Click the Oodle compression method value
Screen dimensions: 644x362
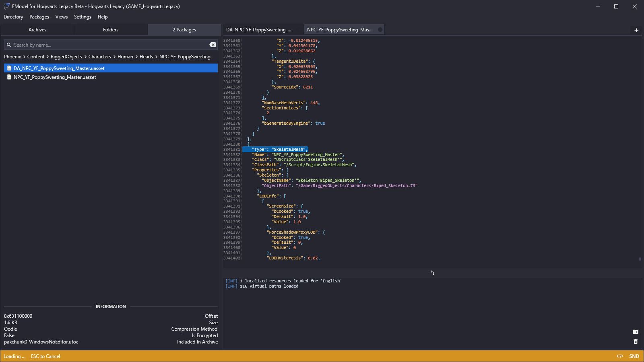[10, 329]
